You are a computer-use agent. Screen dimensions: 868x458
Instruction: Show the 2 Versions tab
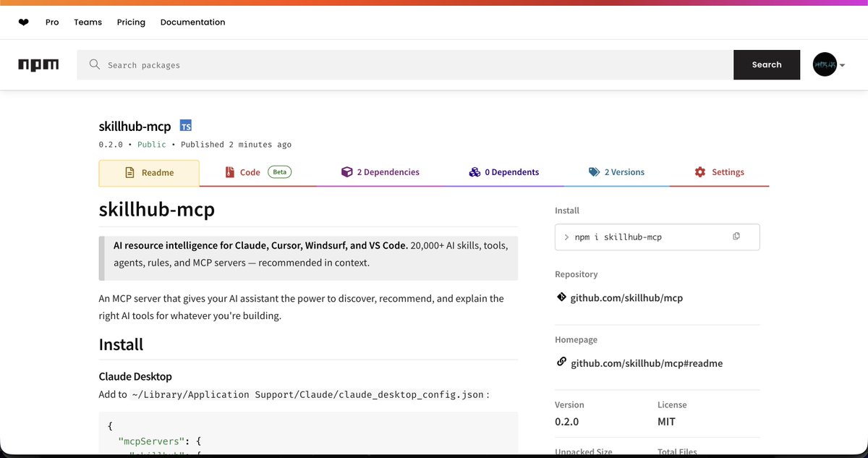tap(616, 172)
